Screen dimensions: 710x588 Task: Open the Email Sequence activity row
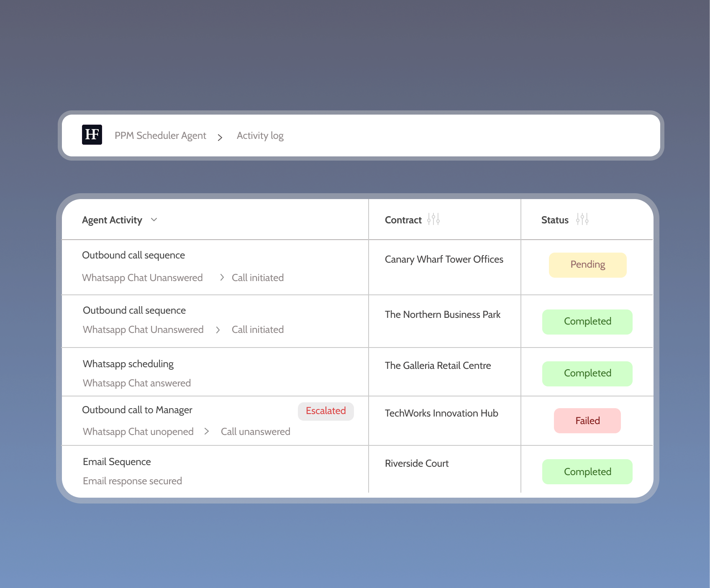tap(117, 462)
